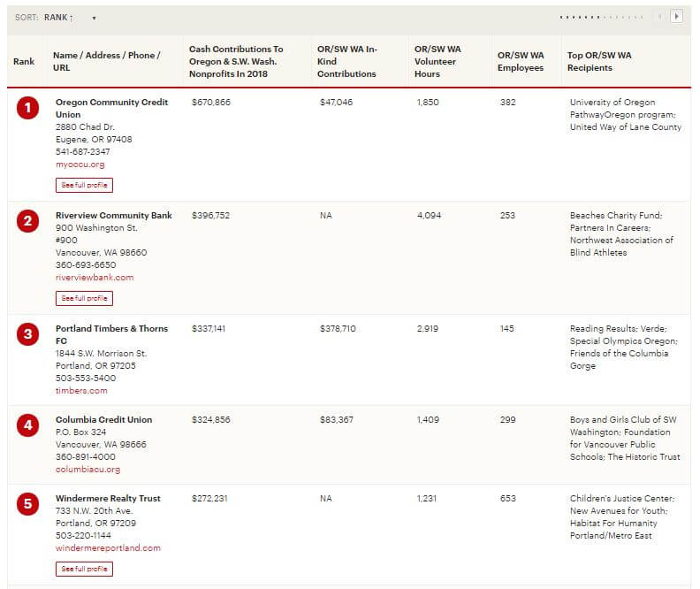
Task: Click rank 4 red circle badge
Action: click(27, 425)
